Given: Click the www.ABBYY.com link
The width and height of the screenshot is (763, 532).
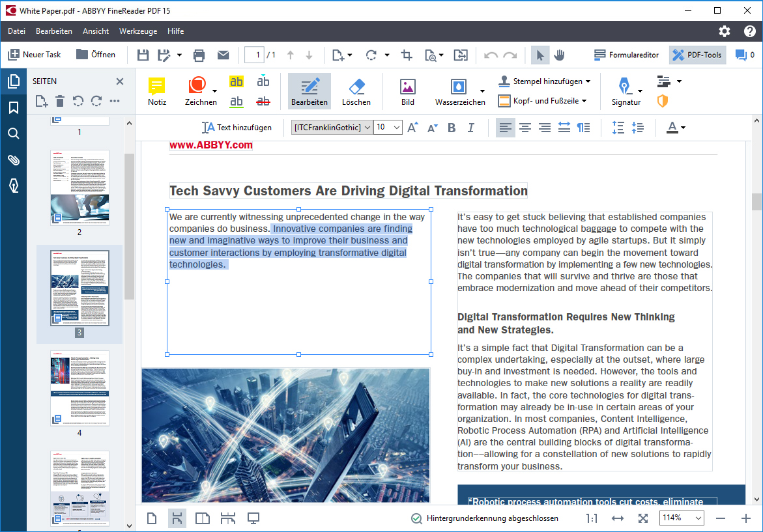Looking at the screenshot, I should (x=211, y=145).
